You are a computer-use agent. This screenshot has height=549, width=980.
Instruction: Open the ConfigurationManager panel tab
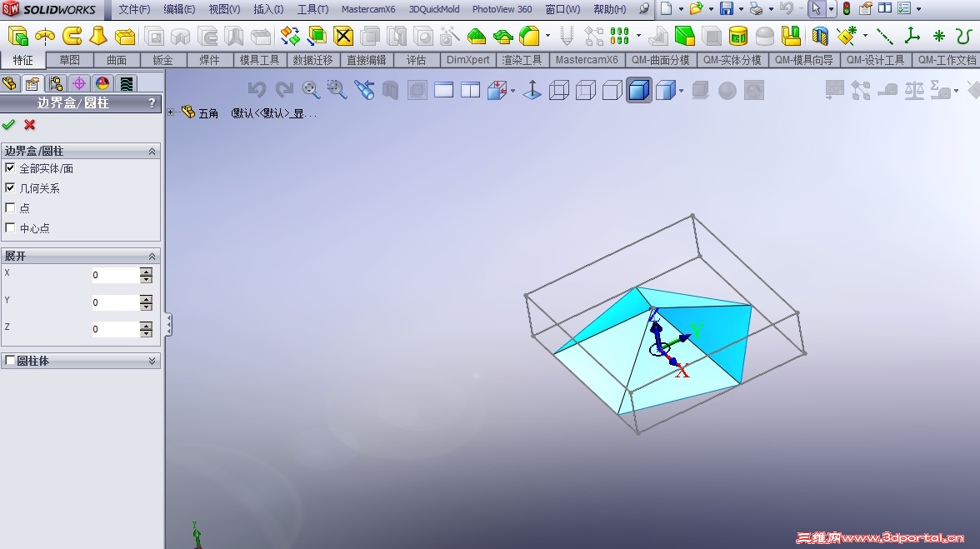point(56,83)
